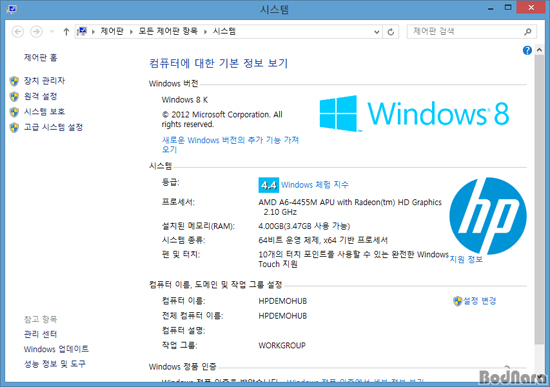Open the 지원 정보 link
550x387 pixels.
[x=466, y=259]
